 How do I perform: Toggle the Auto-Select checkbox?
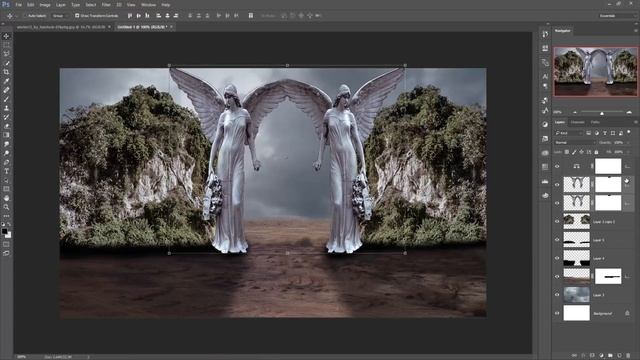pos(25,16)
